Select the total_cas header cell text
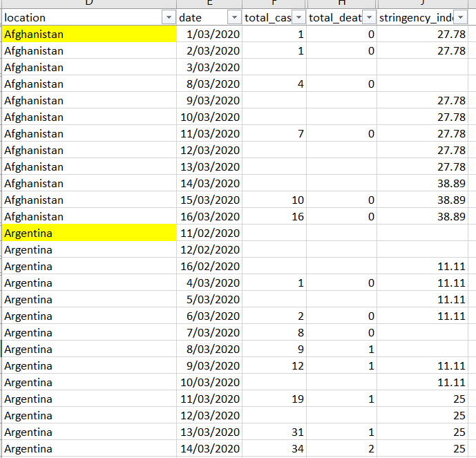This screenshot has width=476, height=458. (x=268, y=18)
